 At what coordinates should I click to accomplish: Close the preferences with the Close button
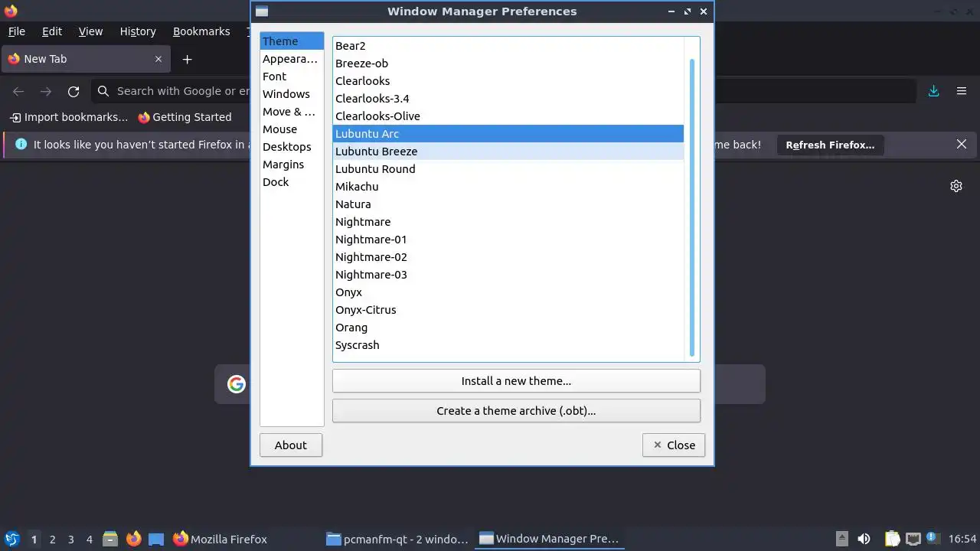(x=674, y=445)
